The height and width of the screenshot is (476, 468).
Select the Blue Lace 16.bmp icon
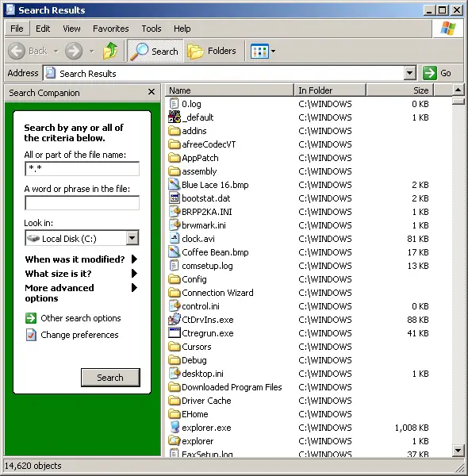(x=175, y=185)
